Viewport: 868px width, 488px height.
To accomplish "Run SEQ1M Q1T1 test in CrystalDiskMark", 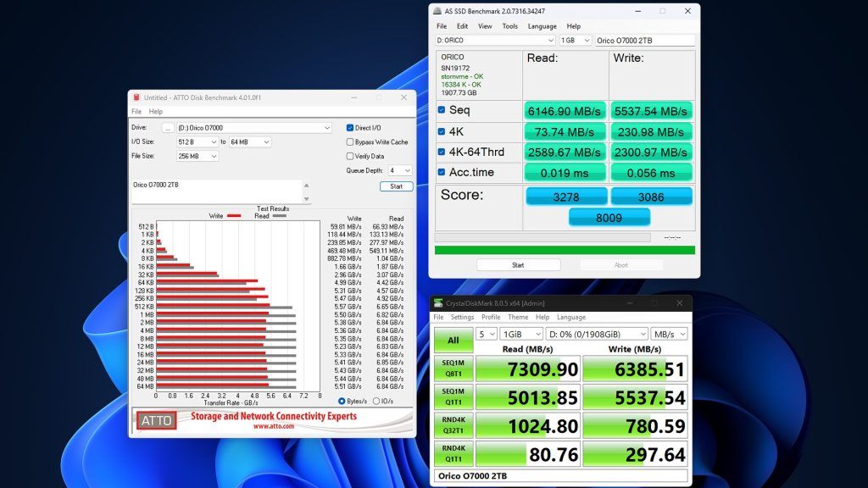I will (x=453, y=396).
